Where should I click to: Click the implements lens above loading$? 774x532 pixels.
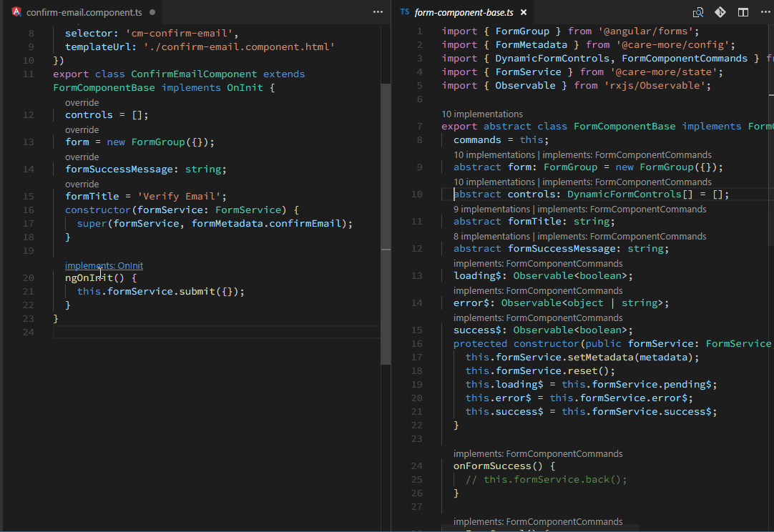pos(538,264)
